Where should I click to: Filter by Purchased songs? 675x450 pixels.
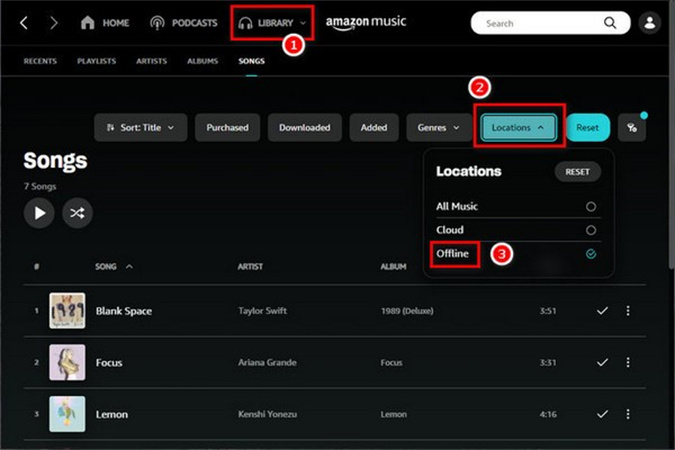227,127
